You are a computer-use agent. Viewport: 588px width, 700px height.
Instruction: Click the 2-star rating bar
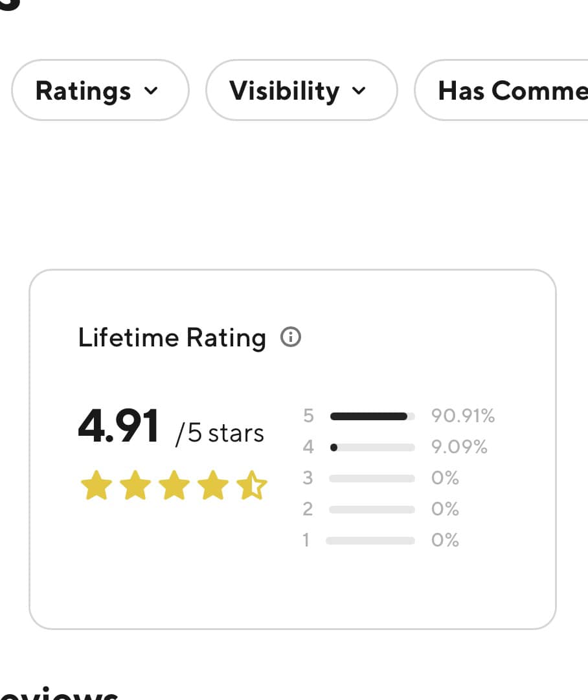click(x=372, y=510)
